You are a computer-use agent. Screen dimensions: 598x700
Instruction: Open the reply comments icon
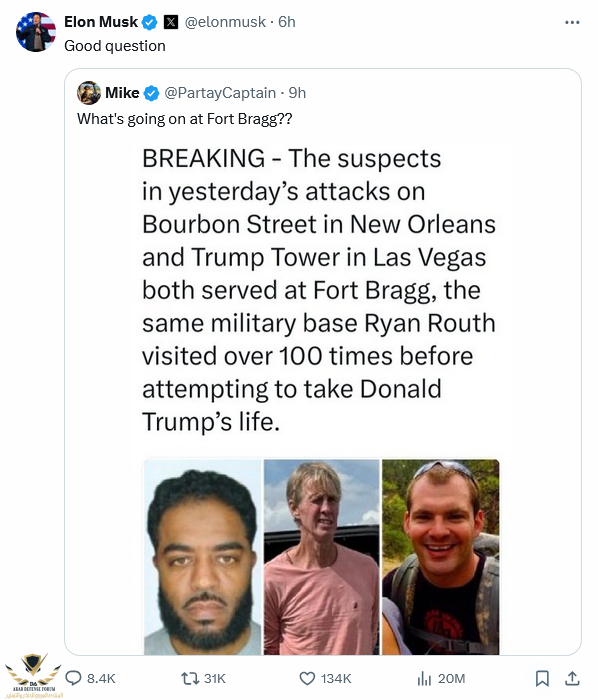[74, 678]
